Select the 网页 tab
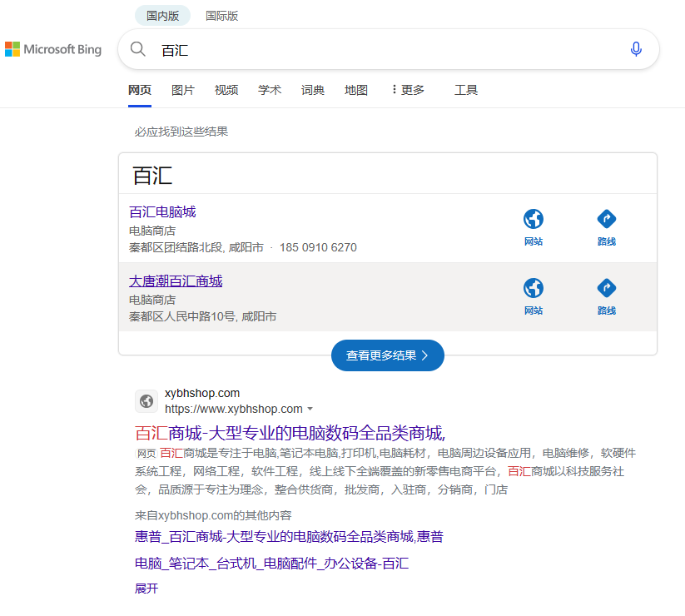The width and height of the screenshot is (685, 616). pos(139,90)
